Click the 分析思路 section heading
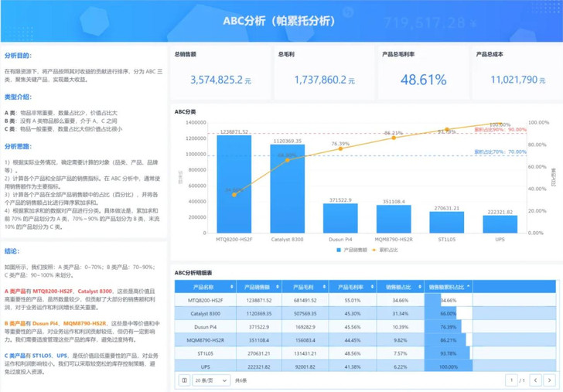563x392 pixels. (x=18, y=146)
